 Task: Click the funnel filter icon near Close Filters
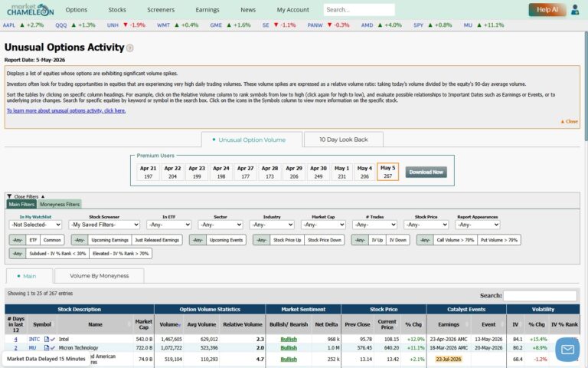(x=9, y=196)
